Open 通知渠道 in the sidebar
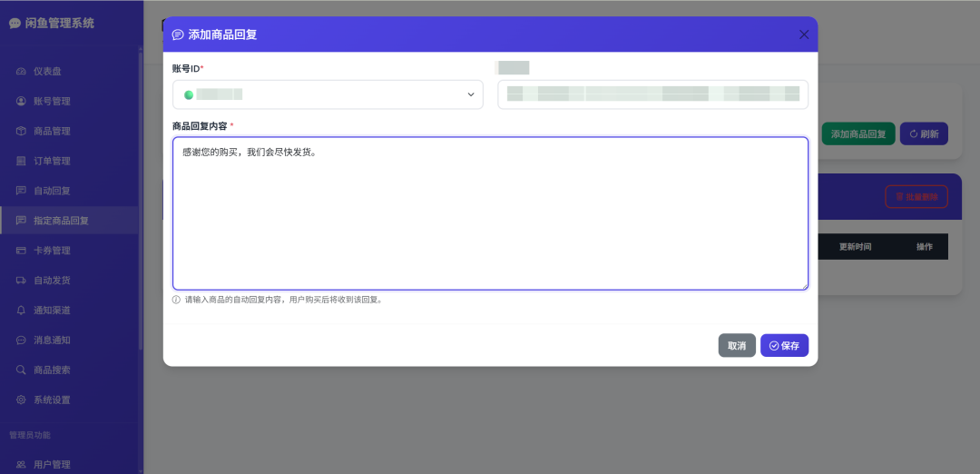Image resolution: width=980 pixels, height=474 pixels. 69,311
